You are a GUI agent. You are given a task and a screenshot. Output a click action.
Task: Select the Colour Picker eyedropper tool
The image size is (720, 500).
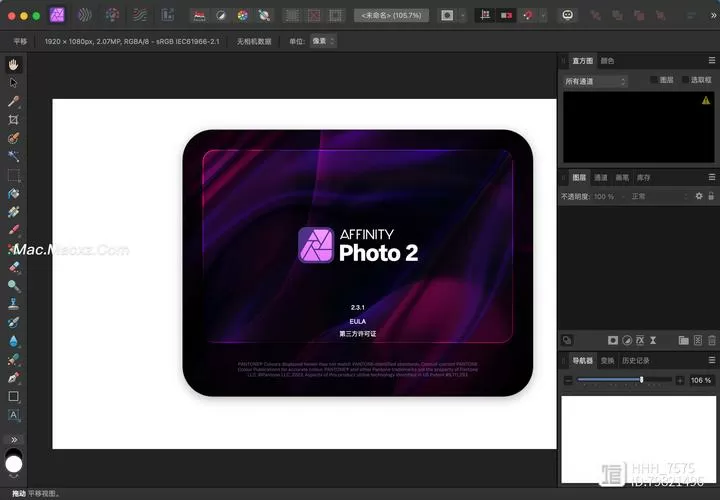[13, 101]
